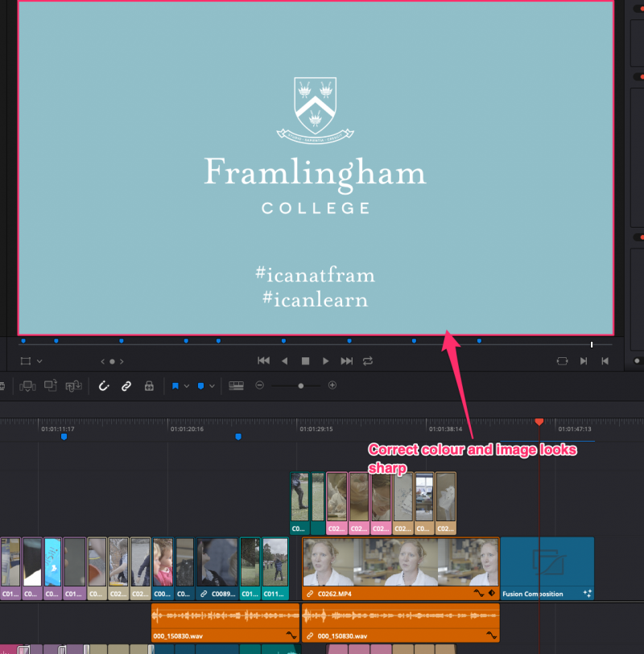Click the red playhead on timeline ruler
Image resolution: width=644 pixels, height=654 pixels.
click(x=539, y=422)
